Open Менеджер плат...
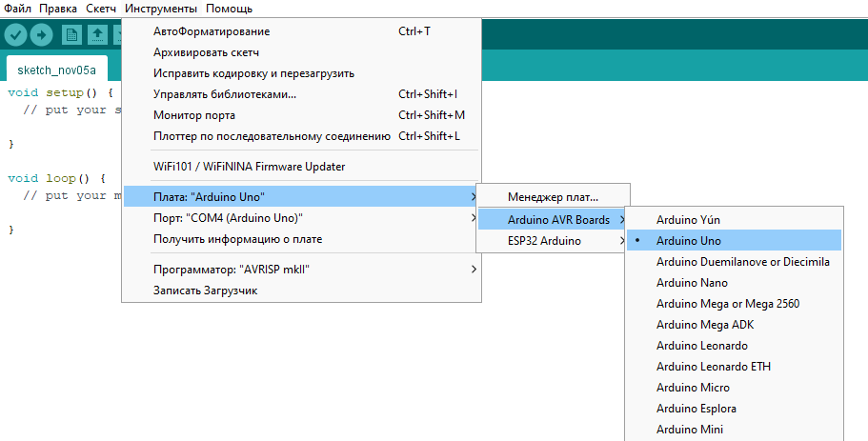Screen dimensions: 868x441 click(x=553, y=197)
